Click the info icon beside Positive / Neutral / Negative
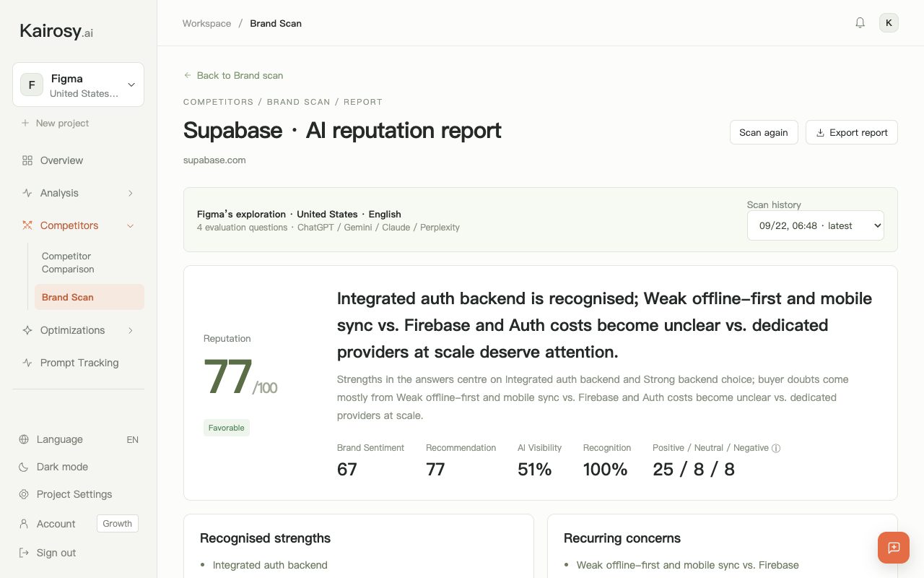Image resolution: width=924 pixels, height=578 pixels. [776, 448]
